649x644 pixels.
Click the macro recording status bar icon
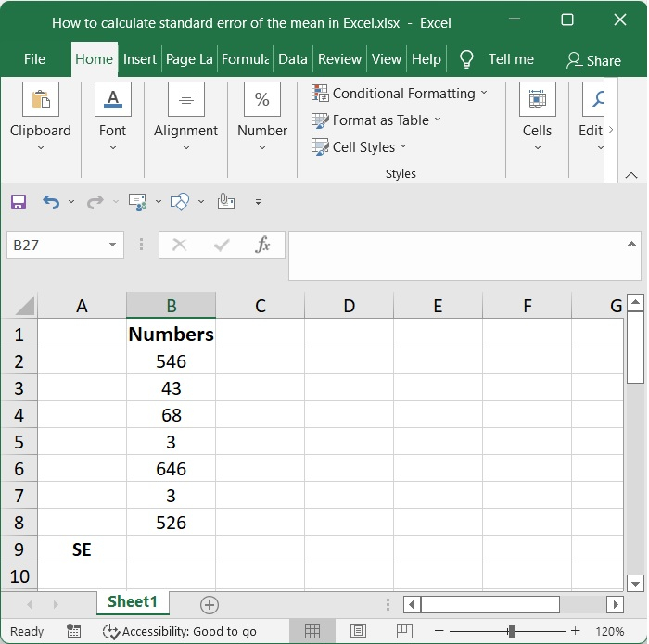click(x=74, y=631)
